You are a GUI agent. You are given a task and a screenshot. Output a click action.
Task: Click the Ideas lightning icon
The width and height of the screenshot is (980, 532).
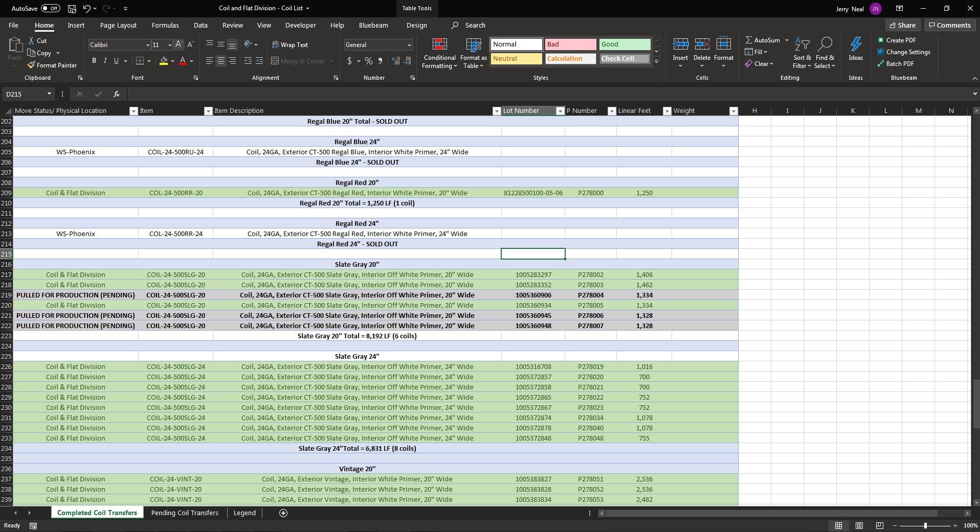[856, 50]
